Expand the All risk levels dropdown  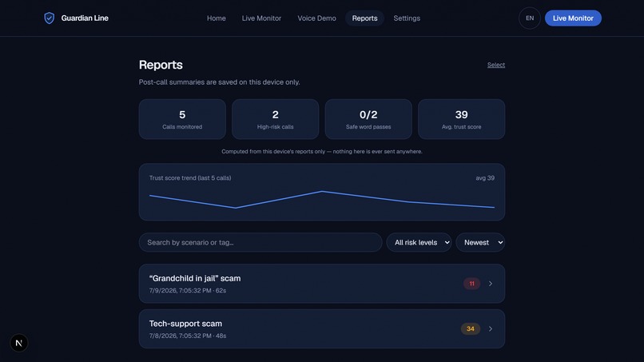click(x=419, y=242)
